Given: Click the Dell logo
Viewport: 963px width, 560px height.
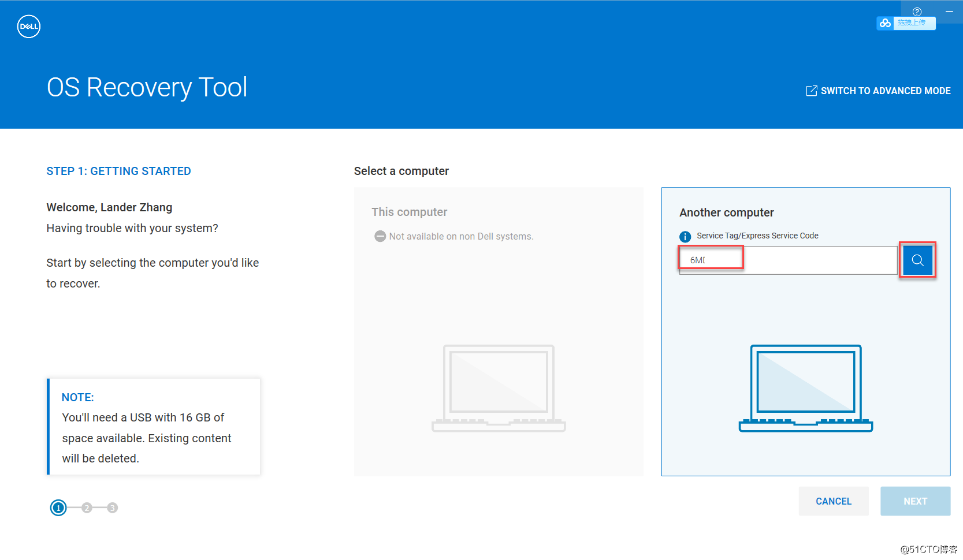Looking at the screenshot, I should 29,26.
